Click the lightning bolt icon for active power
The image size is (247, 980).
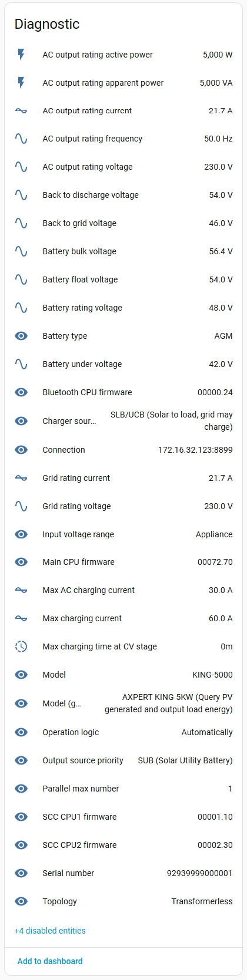(x=21, y=55)
